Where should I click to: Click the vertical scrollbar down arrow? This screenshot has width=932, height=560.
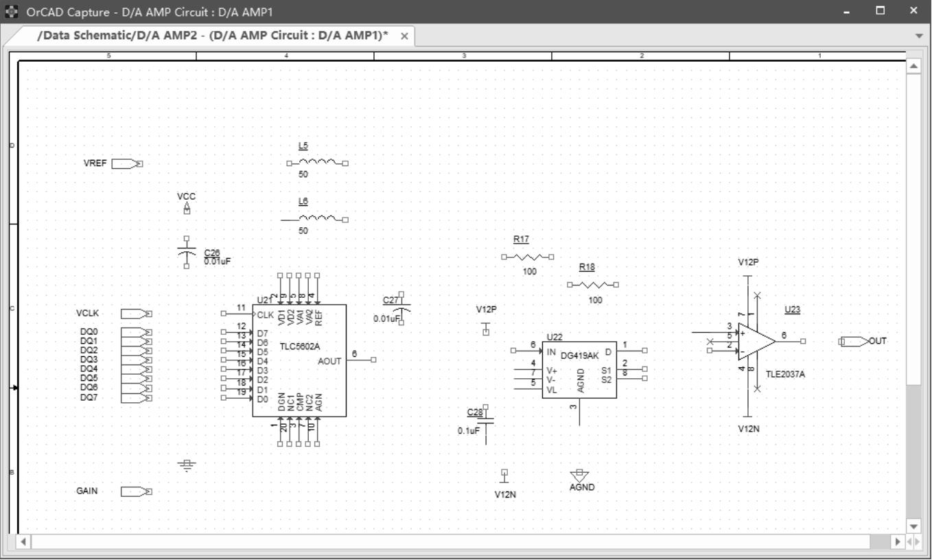(913, 526)
